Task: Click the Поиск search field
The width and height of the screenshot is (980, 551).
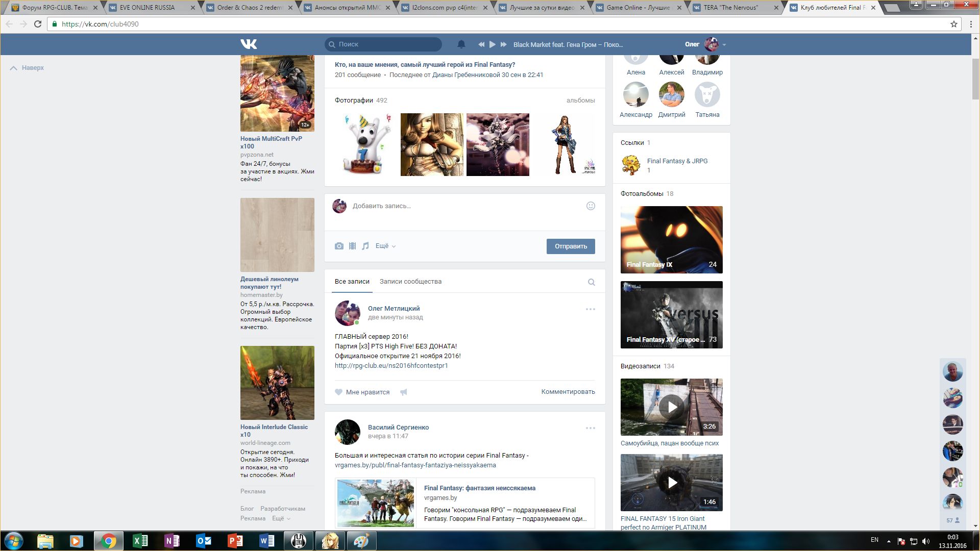Action: click(383, 44)
